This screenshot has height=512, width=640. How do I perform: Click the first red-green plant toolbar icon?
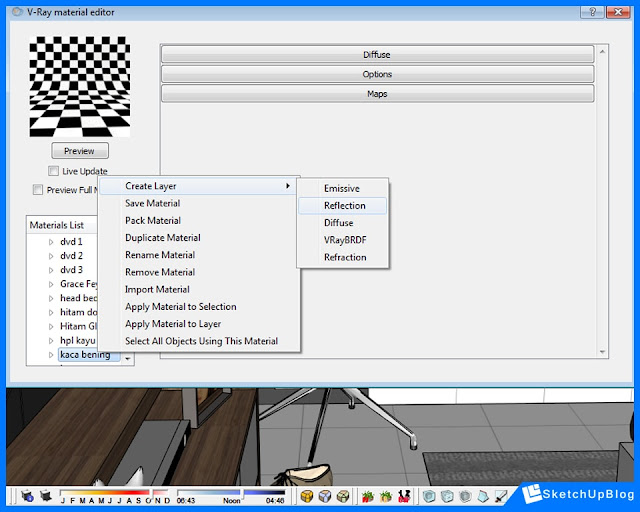coord(368,496)
